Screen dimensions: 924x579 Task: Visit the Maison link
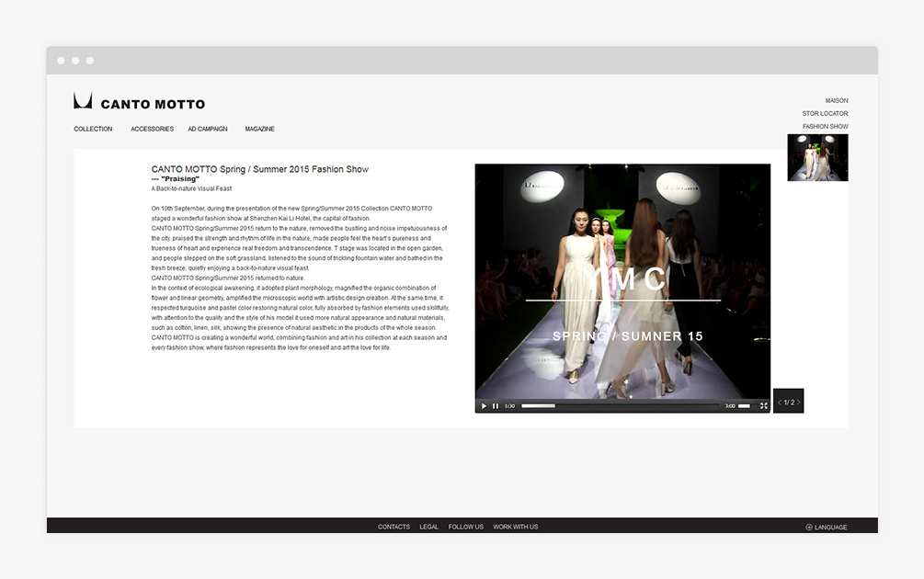pos(836,101)
